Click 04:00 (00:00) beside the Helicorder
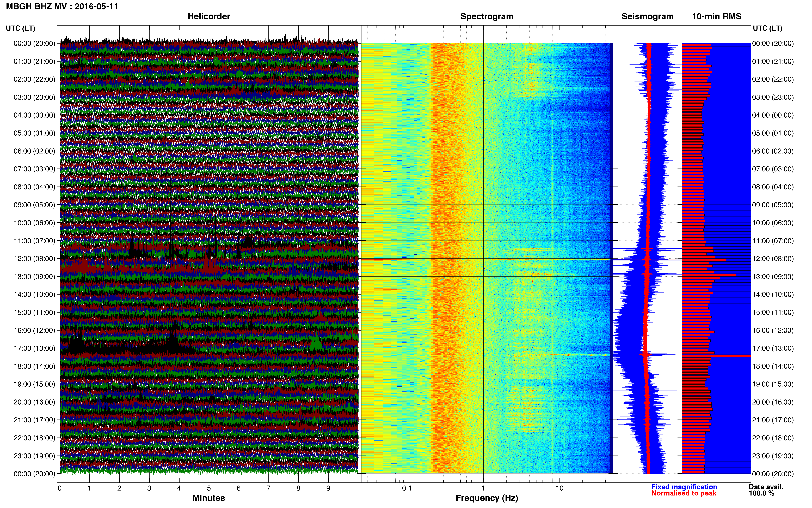812x508 pixels. (x=34, y=115)
